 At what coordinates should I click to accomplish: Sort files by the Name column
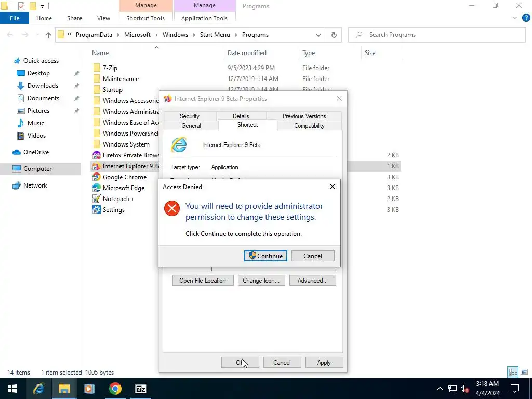(x=100, y=53)
